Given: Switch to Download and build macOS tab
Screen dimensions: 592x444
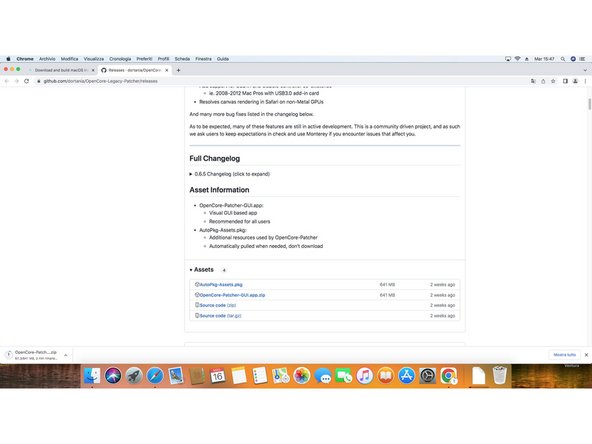Looking at the screenshot, I should point(61,70).
